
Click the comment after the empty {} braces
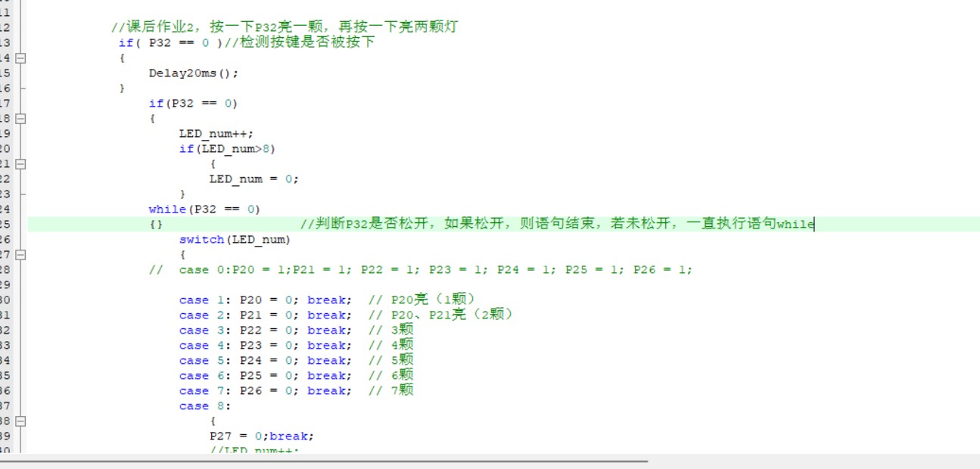556,225
